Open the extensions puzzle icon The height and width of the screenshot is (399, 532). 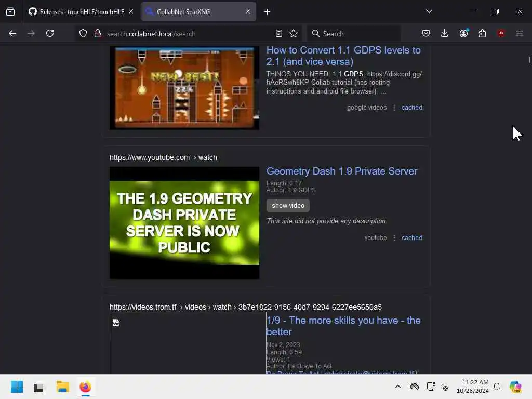point(482,34)
